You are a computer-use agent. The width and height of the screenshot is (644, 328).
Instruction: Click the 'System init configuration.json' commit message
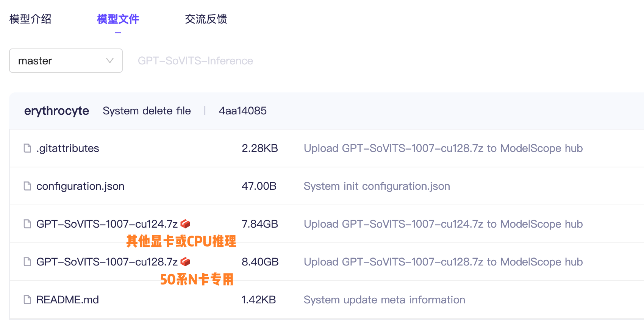(x=377, y=186)
